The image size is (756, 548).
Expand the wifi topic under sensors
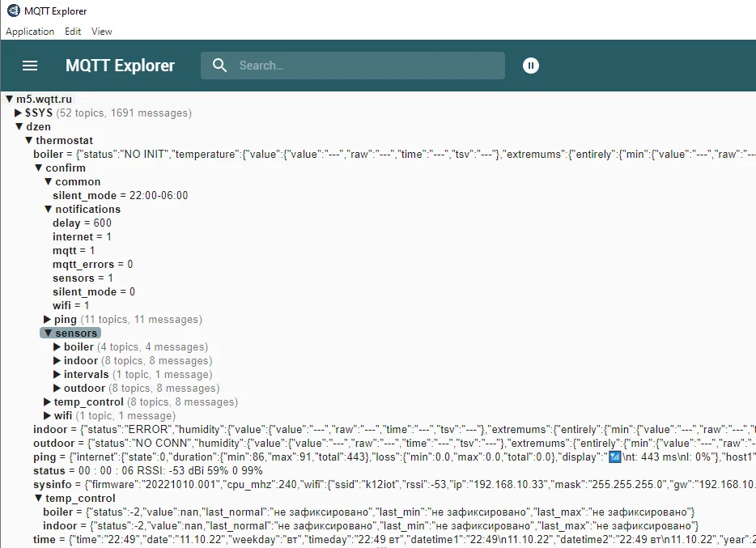point(47,415)
